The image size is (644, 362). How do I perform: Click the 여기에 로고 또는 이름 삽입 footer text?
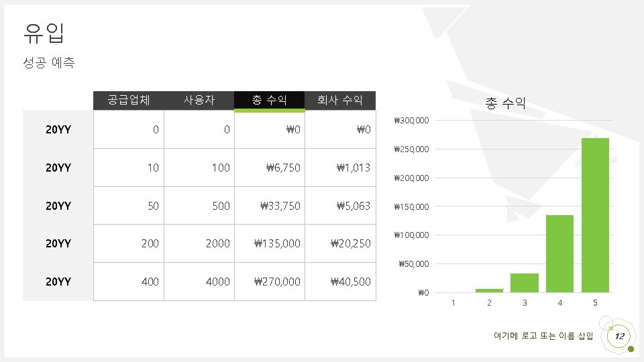[543, 336]
